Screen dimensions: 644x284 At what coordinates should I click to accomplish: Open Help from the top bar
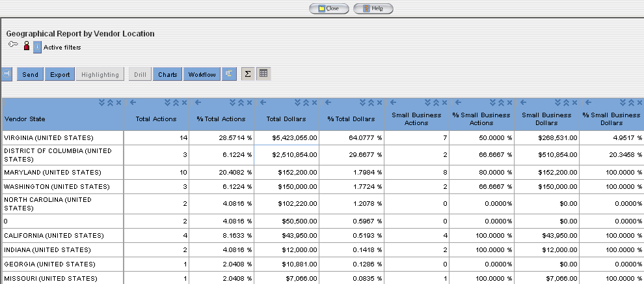click(373, 8)
